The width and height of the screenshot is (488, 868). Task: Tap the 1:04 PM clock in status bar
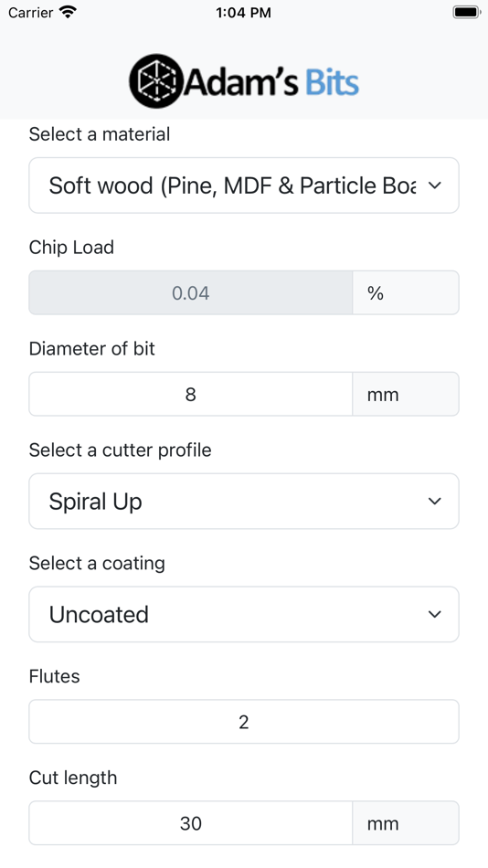click(x=244, y=12)
